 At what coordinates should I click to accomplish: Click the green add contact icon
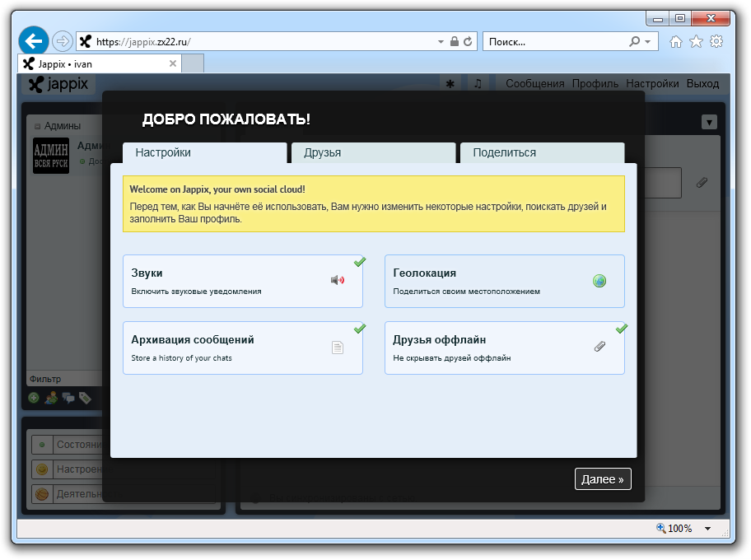tap(34, 398)
